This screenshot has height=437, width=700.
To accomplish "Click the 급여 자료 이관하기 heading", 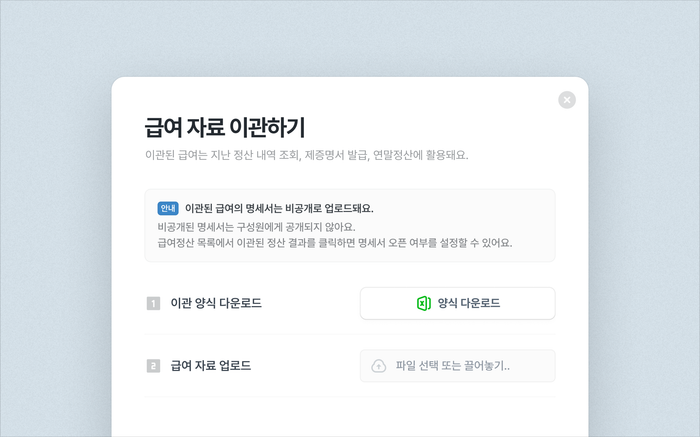I will click(225, 127).
